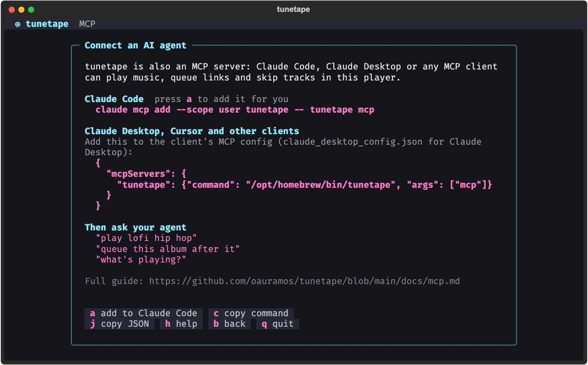This screenshot has width=588, height=365.
Task: Click 'press a to add it for you' hint
Action: coord(221,99)
